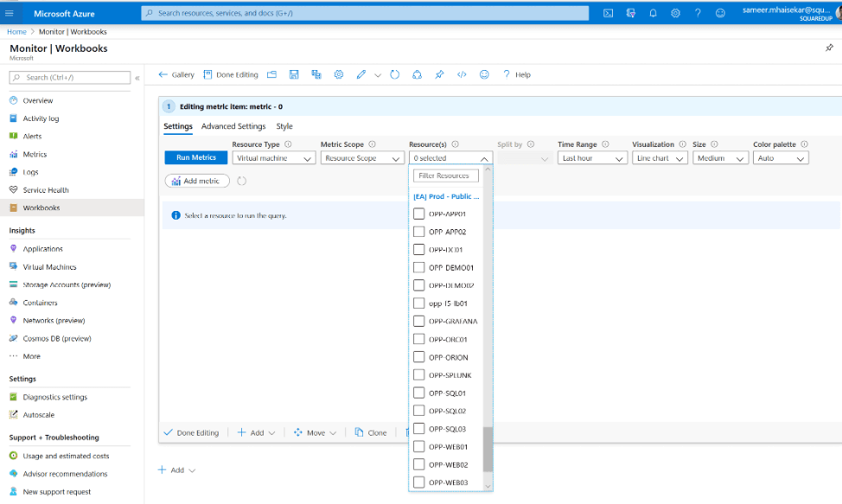Viewport: 842px width, 504px height.
Task: Collapse the Resource(s) dropdown
Action: point(451,158)
